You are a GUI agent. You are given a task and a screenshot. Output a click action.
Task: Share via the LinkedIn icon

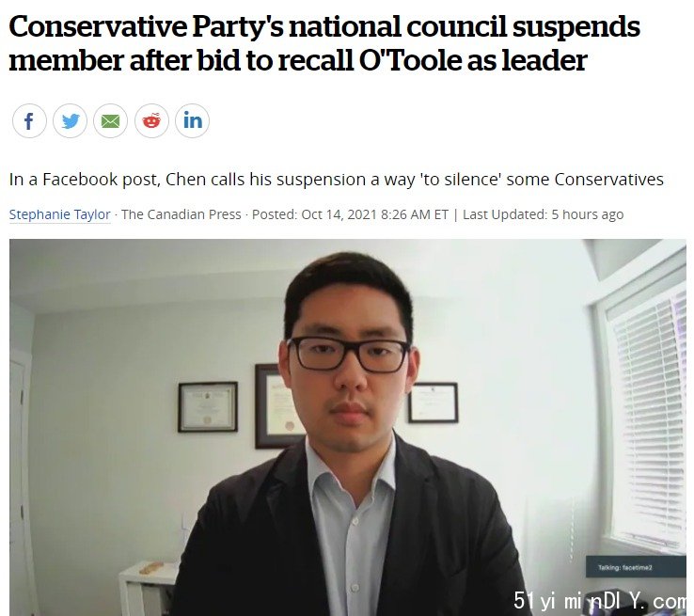[192, 120]
